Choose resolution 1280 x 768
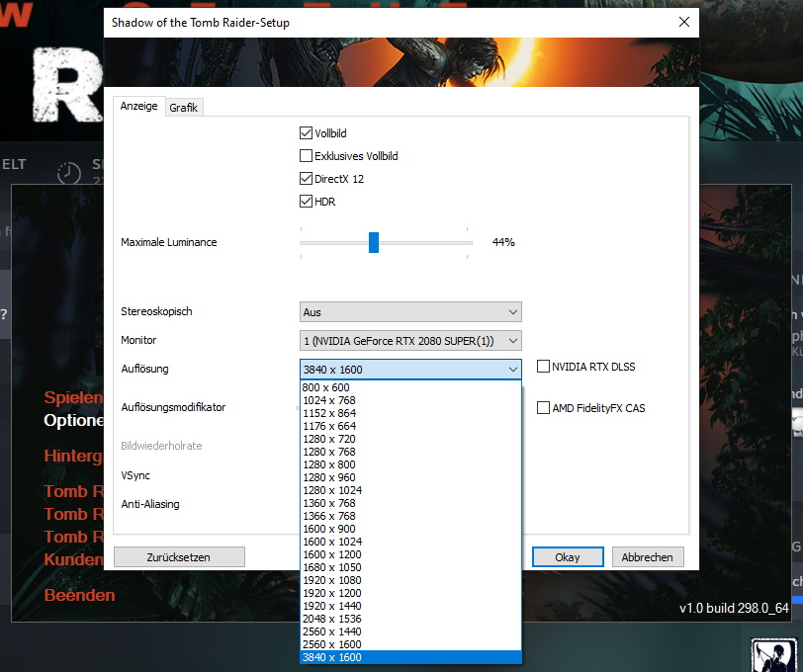This screenshot has width=803, height=672. (x=410, y=452)
